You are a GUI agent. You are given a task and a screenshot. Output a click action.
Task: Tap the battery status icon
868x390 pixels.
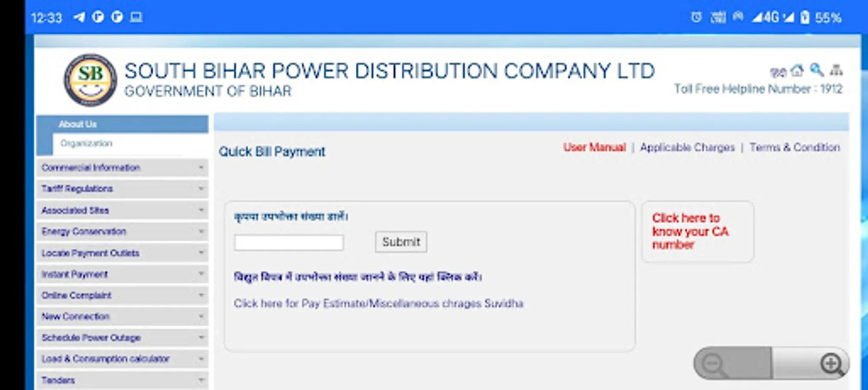coord(805,17)
